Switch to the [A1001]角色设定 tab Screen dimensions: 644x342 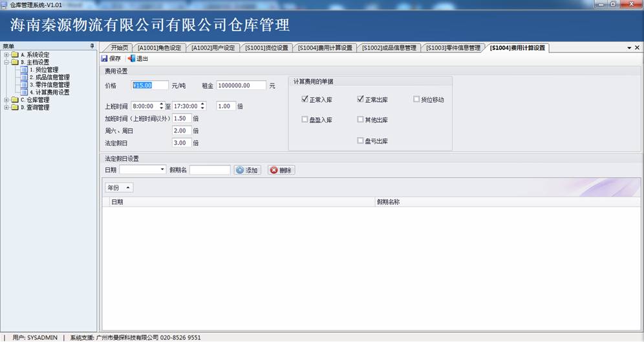(159, 48)
